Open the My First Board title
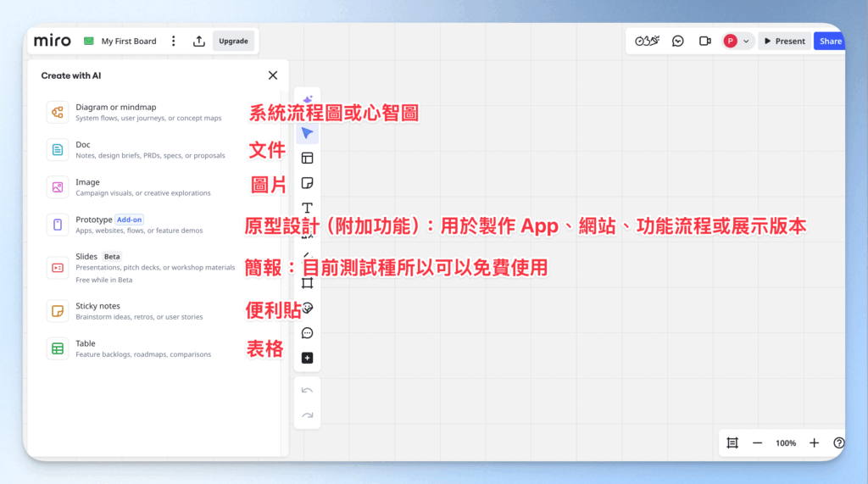The image size is (868, 484). coord(129,41)
